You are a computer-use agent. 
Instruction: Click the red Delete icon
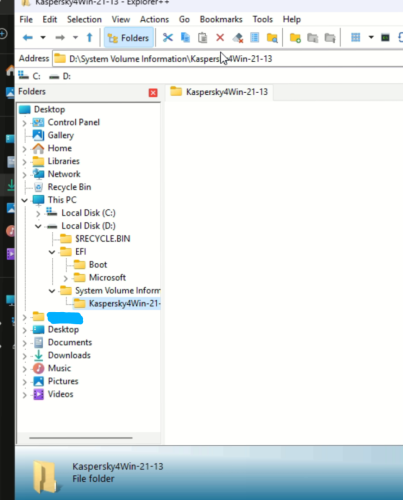coord(220,38)
